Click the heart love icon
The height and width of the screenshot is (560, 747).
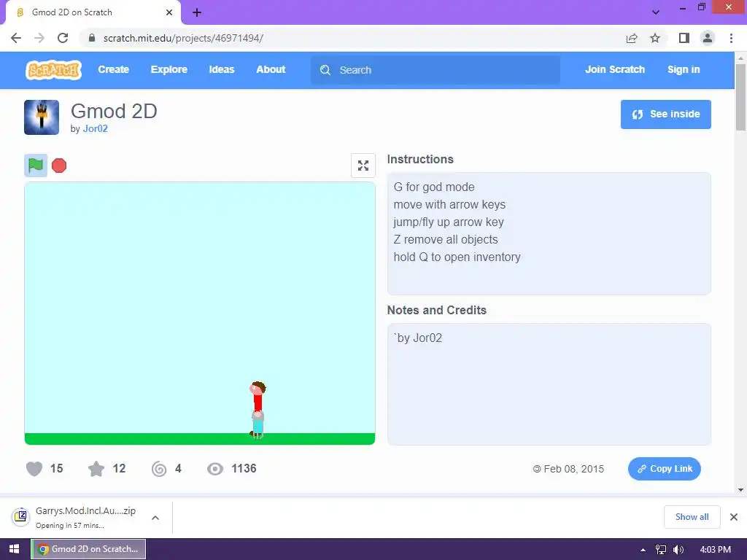(x=34, y=469)
